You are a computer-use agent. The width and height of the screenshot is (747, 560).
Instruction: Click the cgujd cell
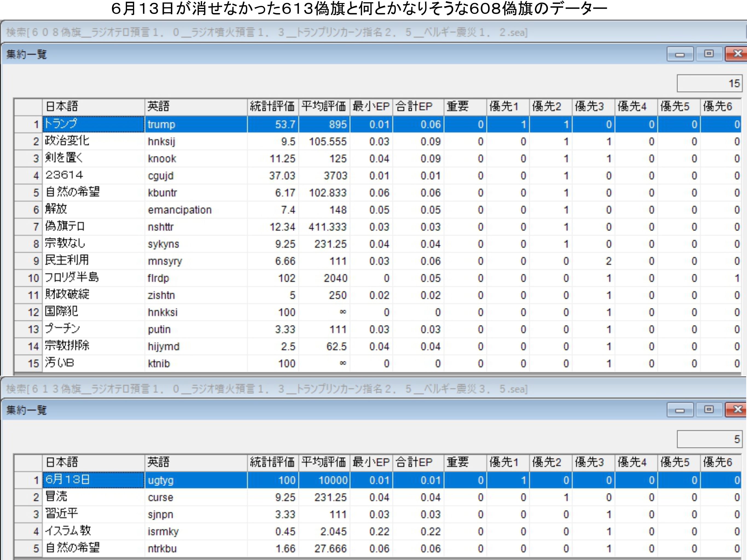point(196,175)
